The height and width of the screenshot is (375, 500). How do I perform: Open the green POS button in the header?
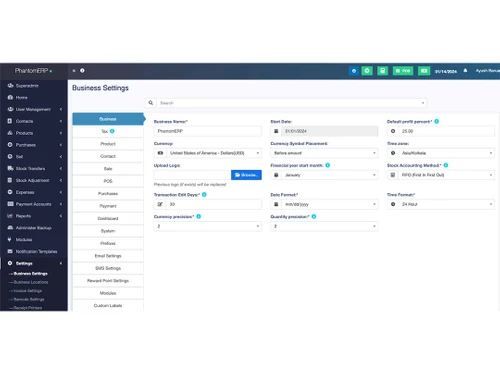pyautogui.click(x=403, y=71)
